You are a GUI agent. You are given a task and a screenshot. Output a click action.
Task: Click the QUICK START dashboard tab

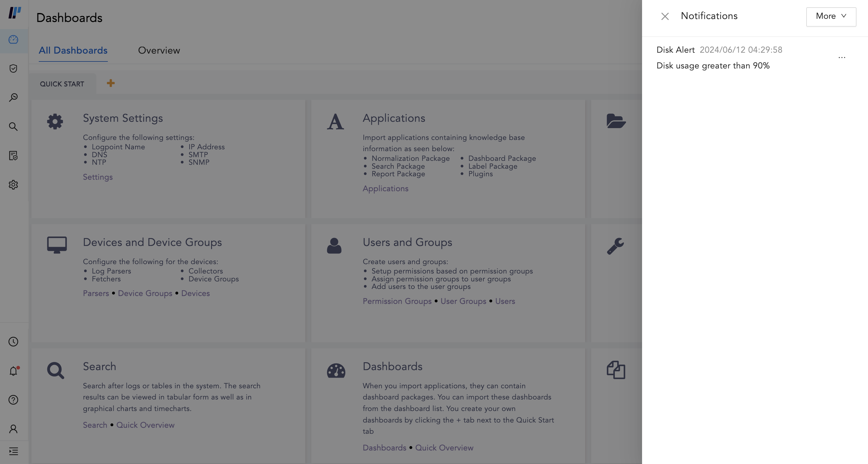[62, 84]
